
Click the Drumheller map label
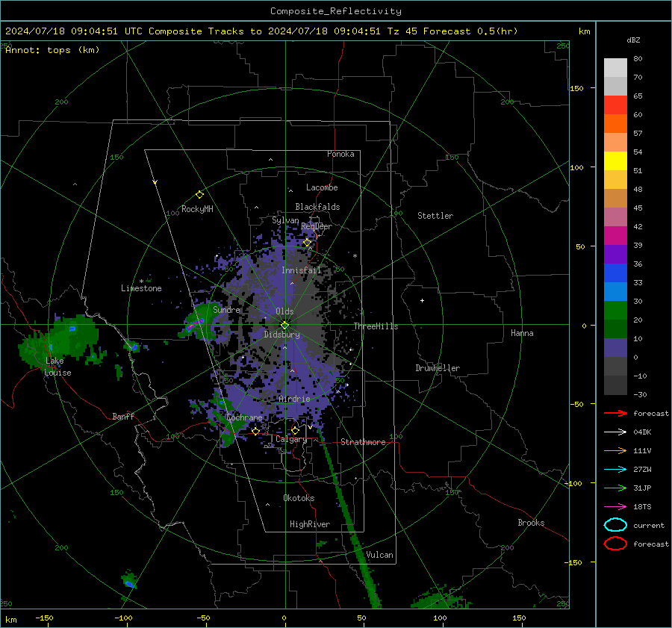(x=437, y=368)
